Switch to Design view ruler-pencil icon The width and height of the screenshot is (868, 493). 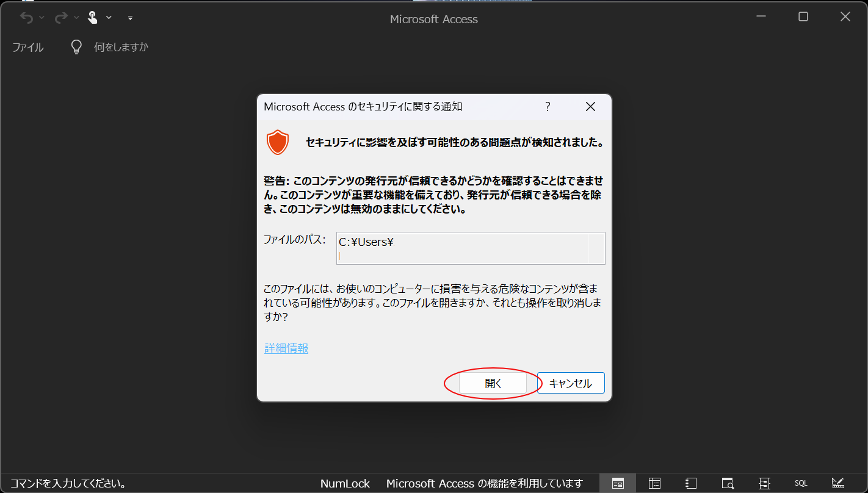(x=837, y=483)
